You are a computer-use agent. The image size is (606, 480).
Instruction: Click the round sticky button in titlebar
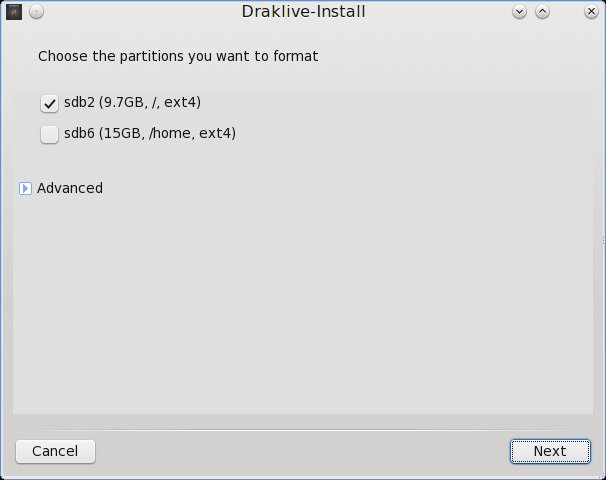click(36, 12)
